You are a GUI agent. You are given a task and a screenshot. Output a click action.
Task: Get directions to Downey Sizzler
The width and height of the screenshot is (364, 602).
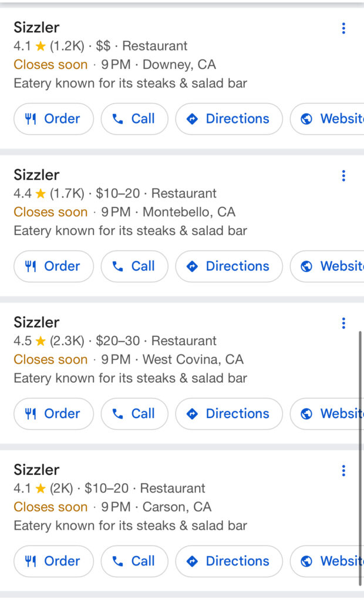pyautogui.click(x=229, y=119)
